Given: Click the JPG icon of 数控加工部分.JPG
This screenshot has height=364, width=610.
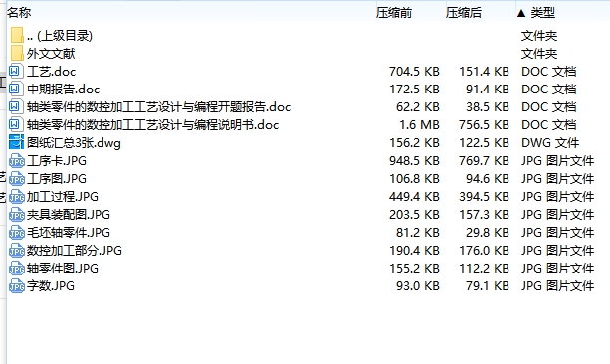Looking at the screenshot, I should [x=17, y=251].
